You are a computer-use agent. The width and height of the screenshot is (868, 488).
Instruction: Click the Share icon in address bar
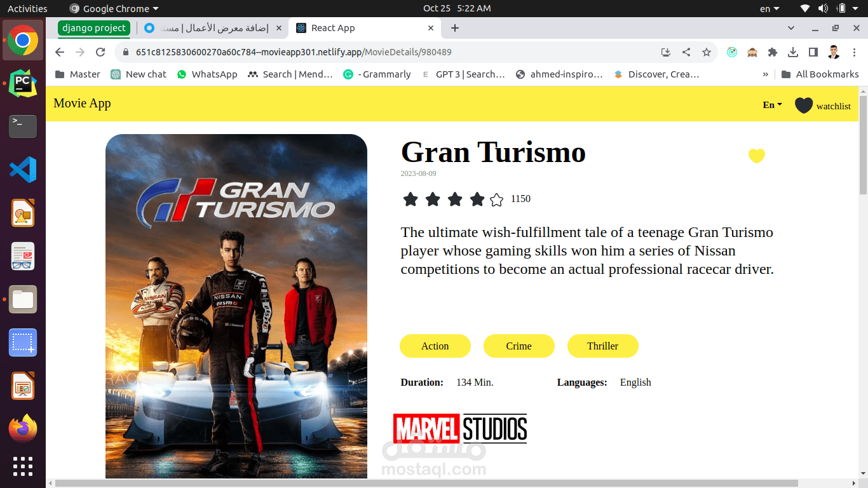click(686, 52)
